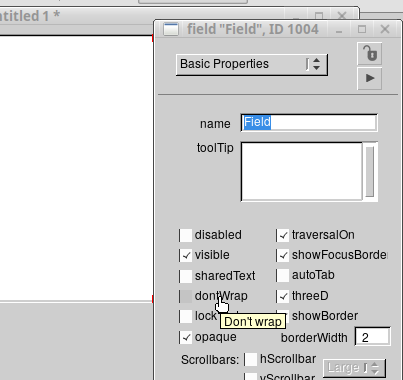Enable the disabled checkbox
Viewport: 403px width, 380px height.
(186, 235)
